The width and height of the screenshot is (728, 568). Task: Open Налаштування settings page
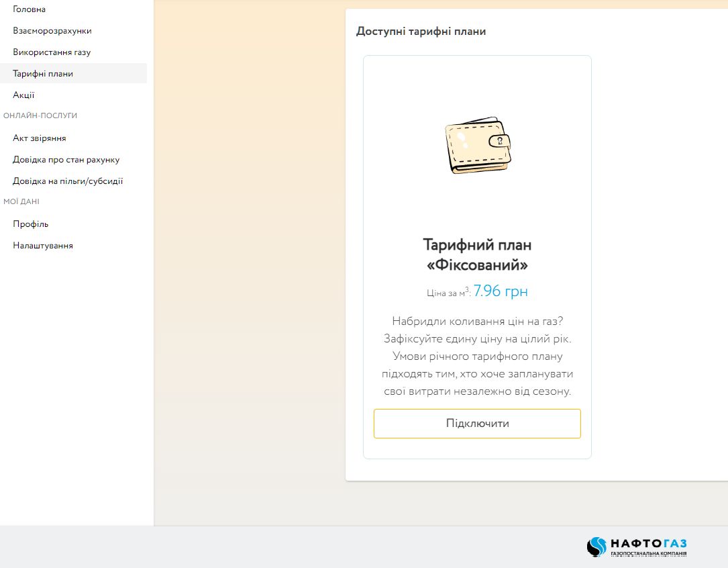click(43, 246)
